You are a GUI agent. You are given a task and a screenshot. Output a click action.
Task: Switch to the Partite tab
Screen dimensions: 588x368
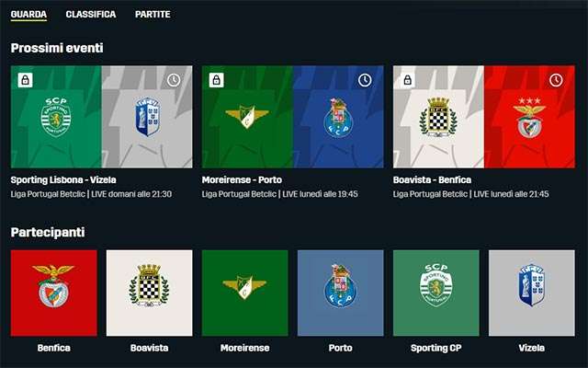coord(153,15)
